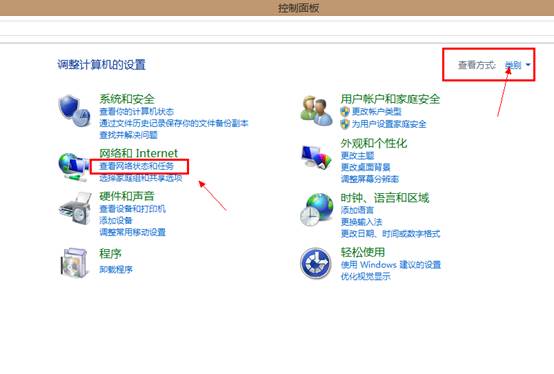Open 更换输入法 link

pos(361,222)
